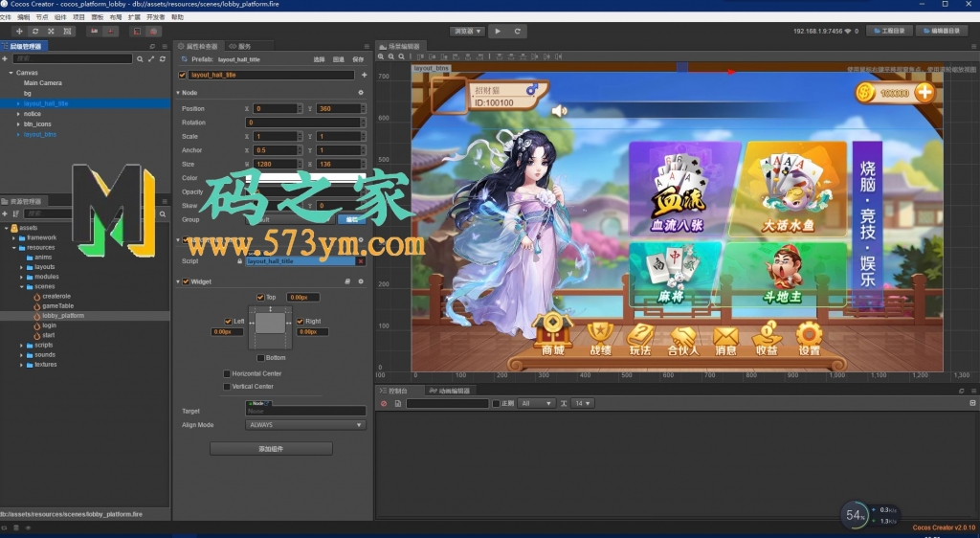Image resolution: width=980 pixels, height=538 pixels.
Task: Select the rect transform tool
Action: tap(67, 32)
